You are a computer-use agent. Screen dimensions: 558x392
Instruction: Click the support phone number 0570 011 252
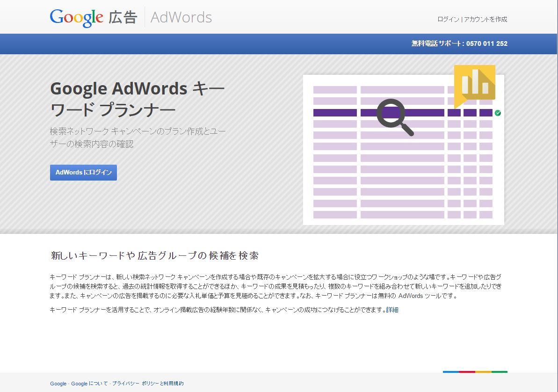(487, 44)
